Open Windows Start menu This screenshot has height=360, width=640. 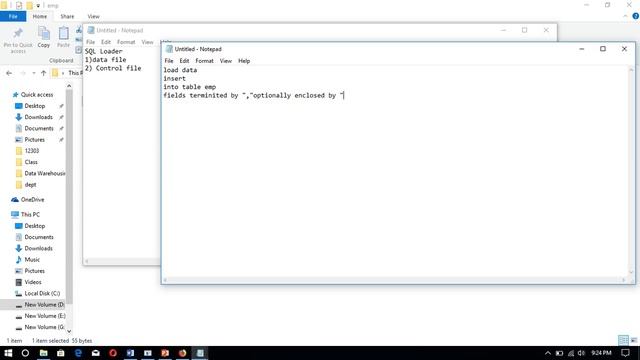click(8, 353)
